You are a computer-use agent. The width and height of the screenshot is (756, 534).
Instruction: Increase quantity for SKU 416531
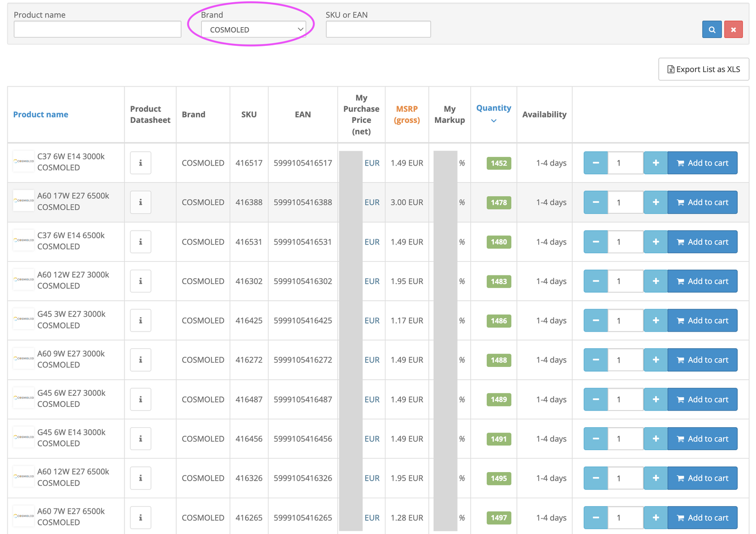point(656,242)
